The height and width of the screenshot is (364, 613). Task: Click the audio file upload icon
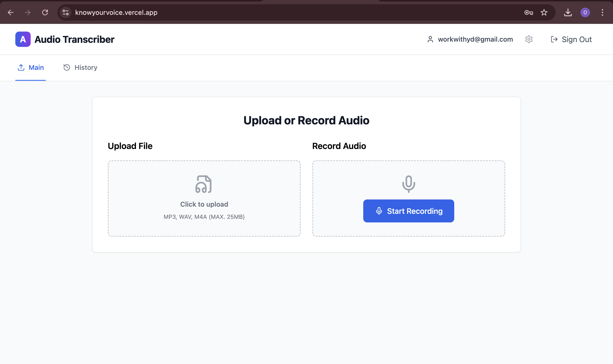[x=204, y=184]
